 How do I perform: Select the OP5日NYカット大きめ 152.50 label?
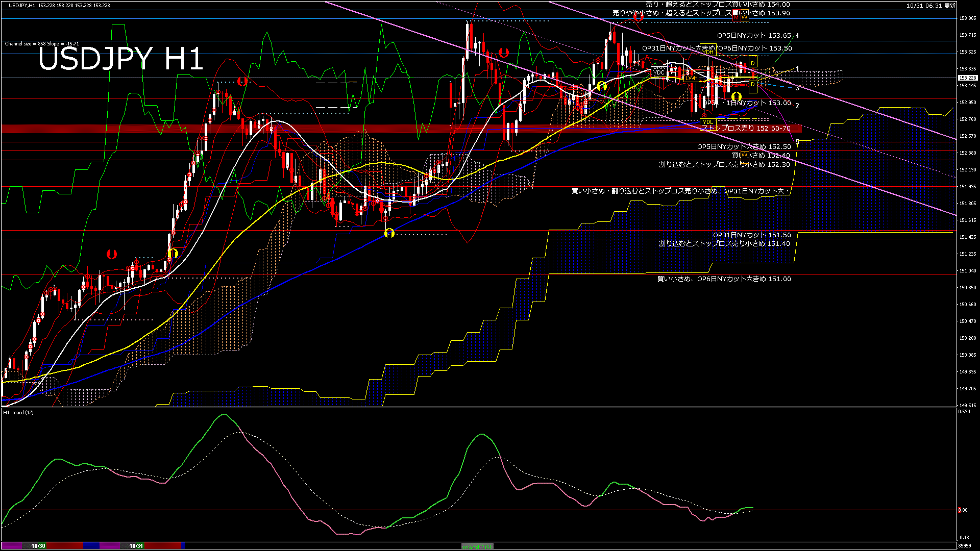click(744, 147)
